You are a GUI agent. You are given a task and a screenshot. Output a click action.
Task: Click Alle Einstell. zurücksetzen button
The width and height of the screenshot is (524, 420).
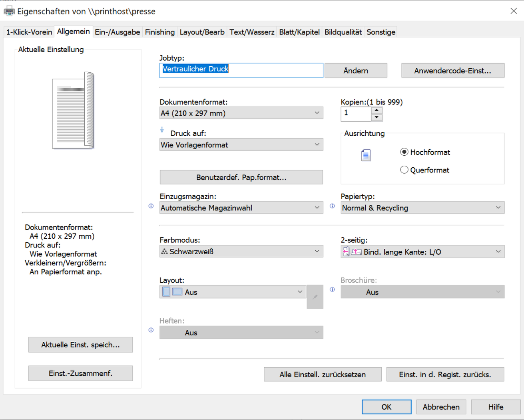322,374
